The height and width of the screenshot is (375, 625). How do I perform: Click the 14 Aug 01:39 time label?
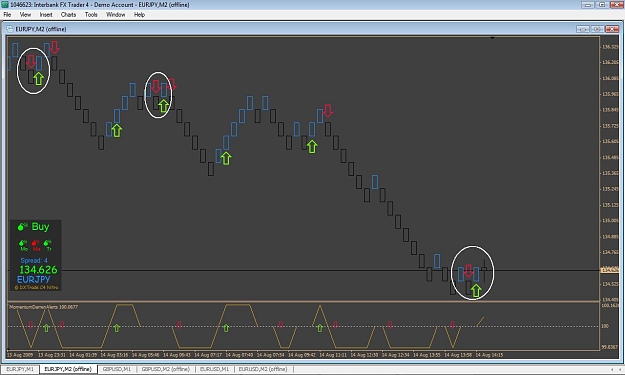[83, 355]
